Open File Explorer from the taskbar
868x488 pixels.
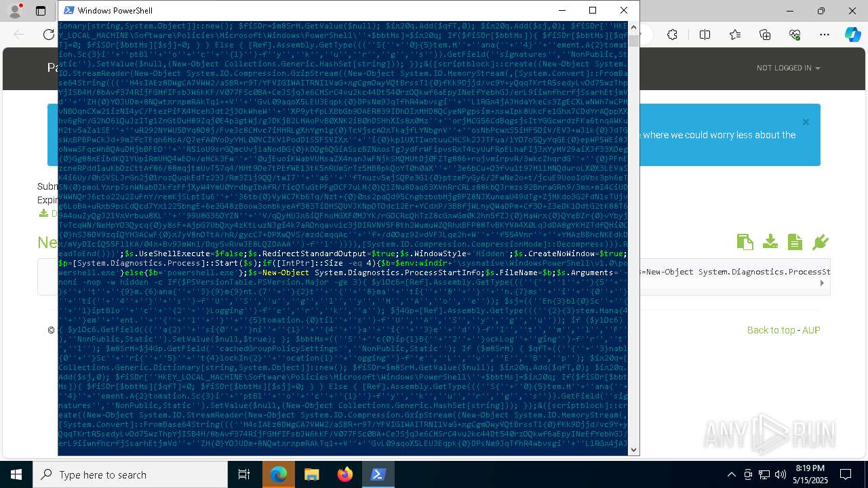[312, 474]
